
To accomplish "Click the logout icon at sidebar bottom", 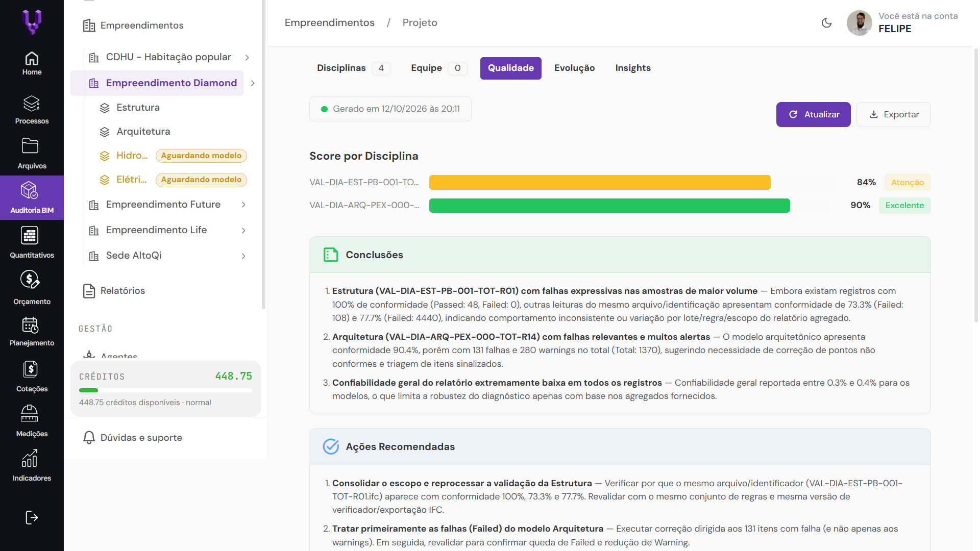I will tap(32, 517).
